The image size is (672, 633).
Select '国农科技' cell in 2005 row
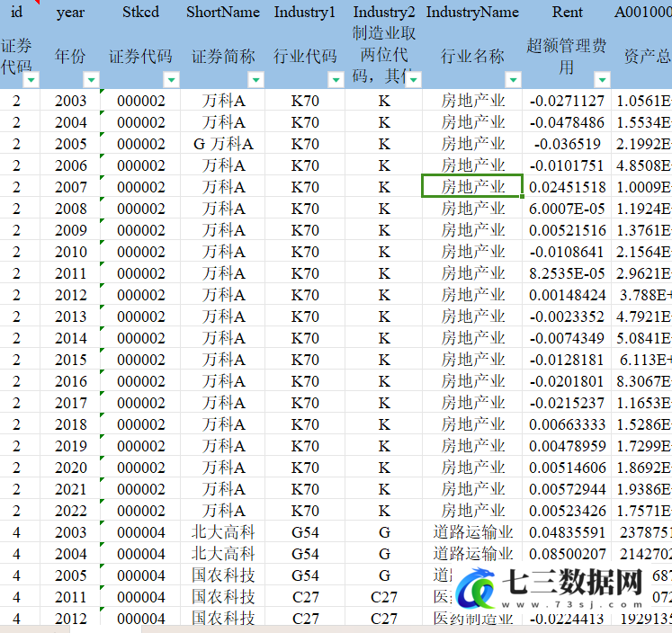pos(223,575)
